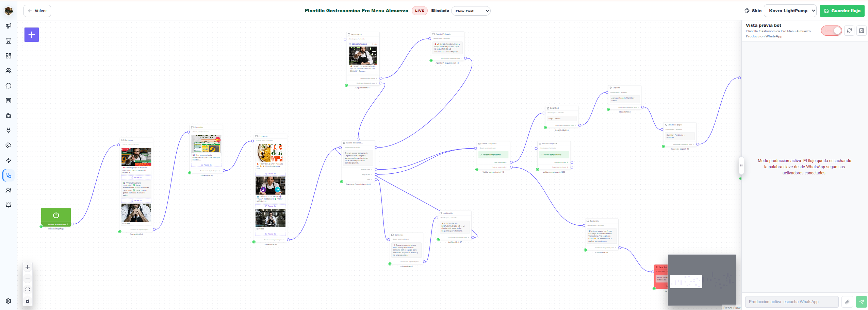
Task: Click the refresh icon in bot preview panel
Action: 849,31
